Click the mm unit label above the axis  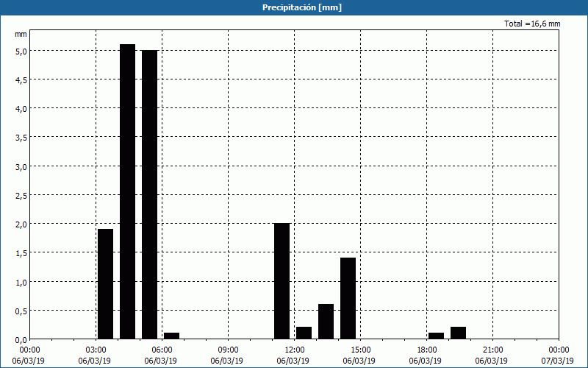click(21, 34)
